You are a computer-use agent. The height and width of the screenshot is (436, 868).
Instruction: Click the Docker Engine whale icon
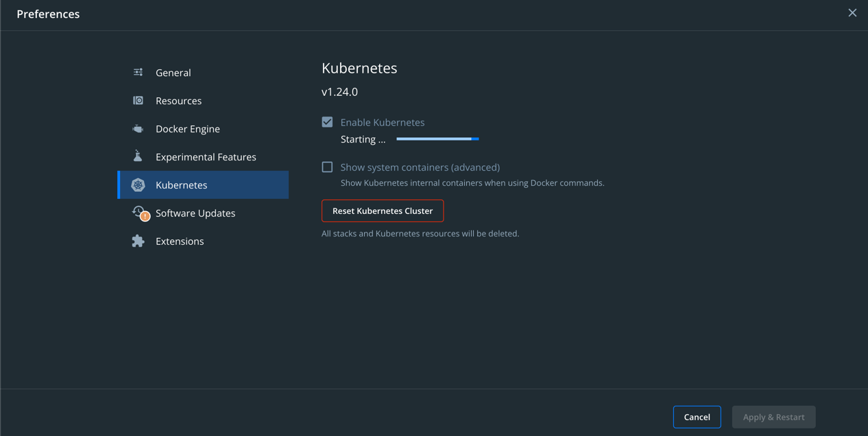138,128
